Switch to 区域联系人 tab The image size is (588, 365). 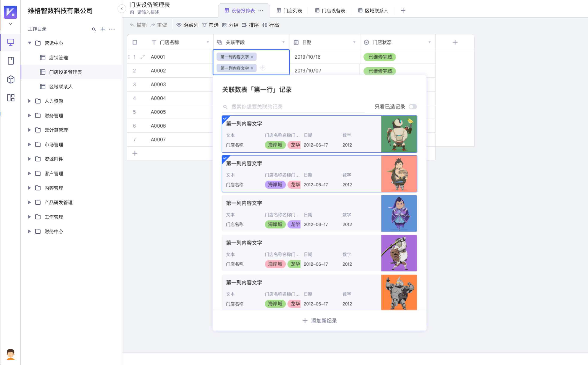(373, 11)
